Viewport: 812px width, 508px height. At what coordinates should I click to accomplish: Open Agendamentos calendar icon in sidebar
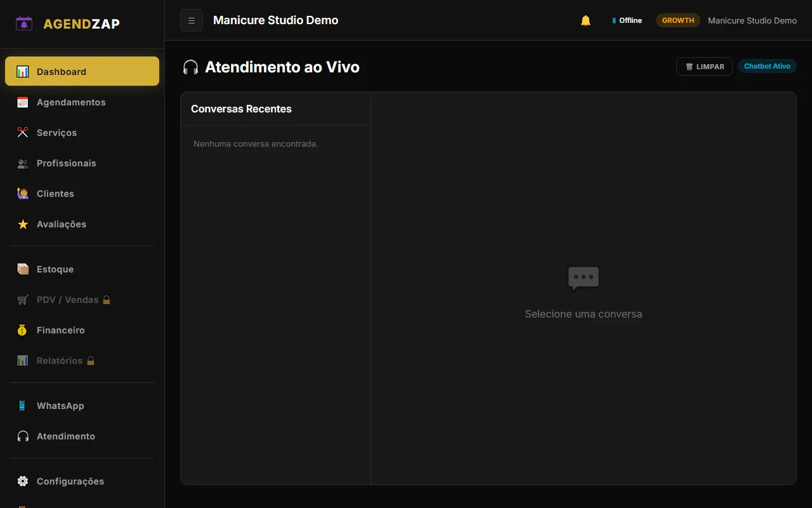click(x=23, y=102)
